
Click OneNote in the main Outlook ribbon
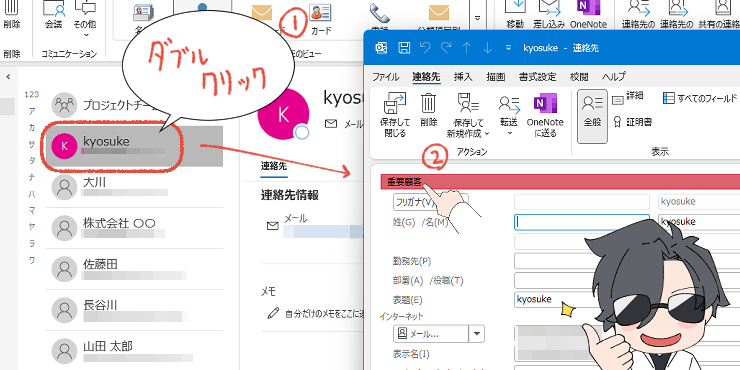click(588, 15)
